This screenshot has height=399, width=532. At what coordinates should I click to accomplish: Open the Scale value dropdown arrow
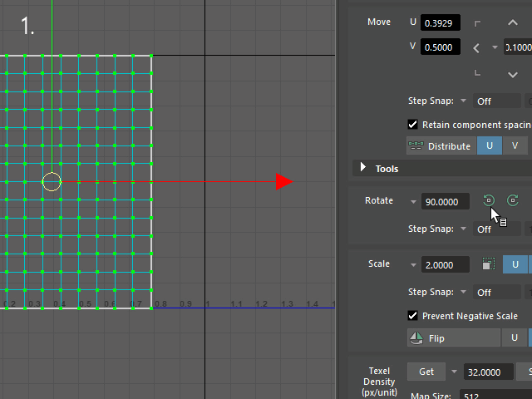413,265
